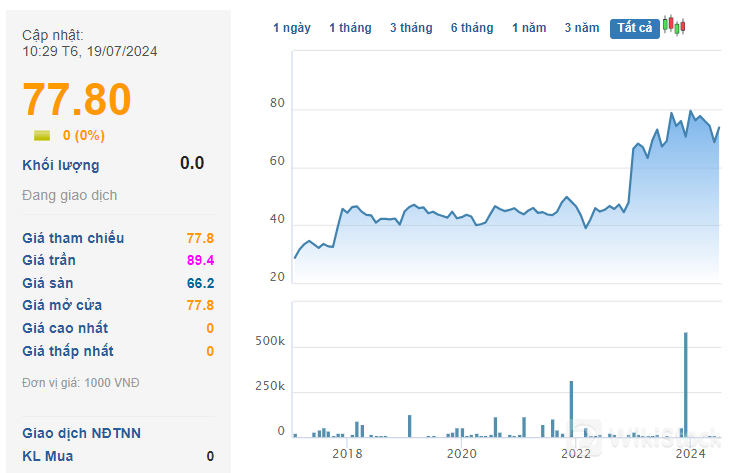
Task: Click the 'Giá sàn' value 66.2
Action: coord(200,283)
